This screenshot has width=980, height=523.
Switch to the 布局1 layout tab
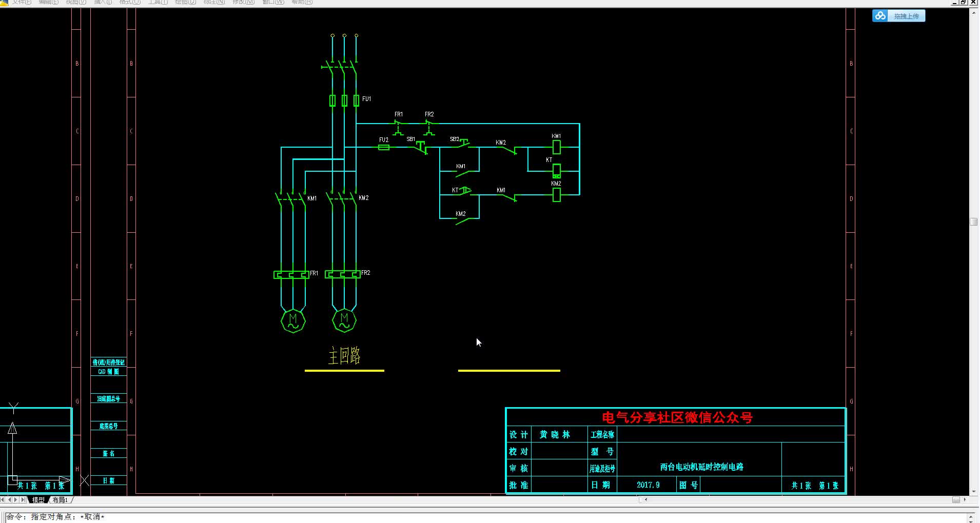(x=60, y=500)
